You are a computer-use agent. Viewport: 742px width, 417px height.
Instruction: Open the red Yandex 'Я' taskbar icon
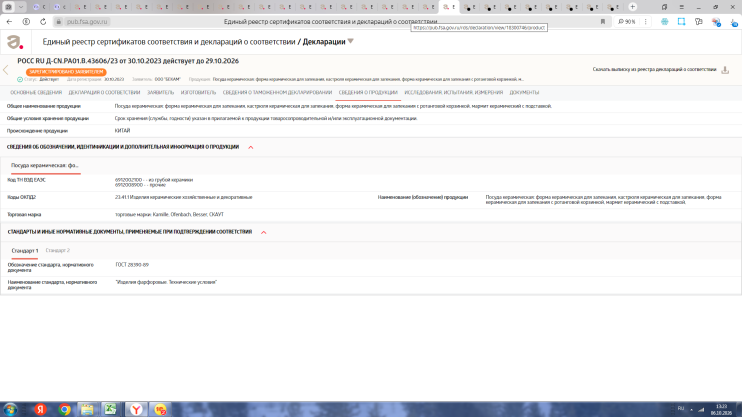(40, 409)
